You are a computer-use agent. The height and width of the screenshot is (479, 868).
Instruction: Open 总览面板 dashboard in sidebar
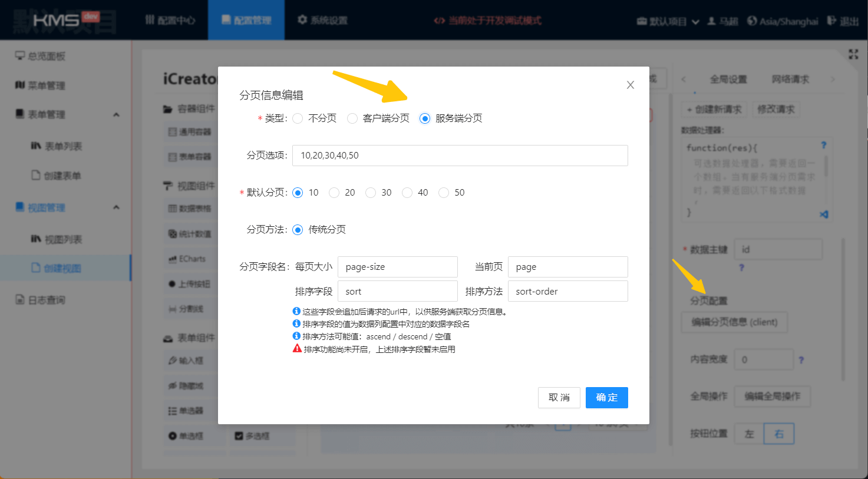47,56
